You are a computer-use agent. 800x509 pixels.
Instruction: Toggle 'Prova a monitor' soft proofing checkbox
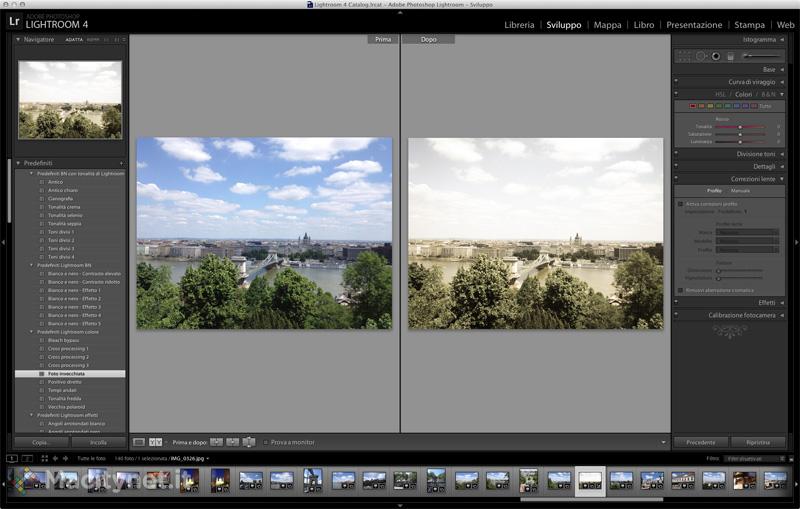(265, 442)
